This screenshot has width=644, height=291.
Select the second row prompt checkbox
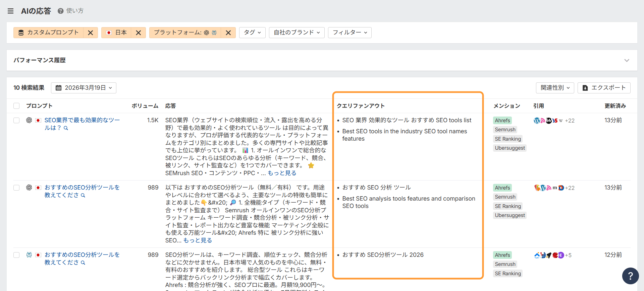[x=16, y=188]
